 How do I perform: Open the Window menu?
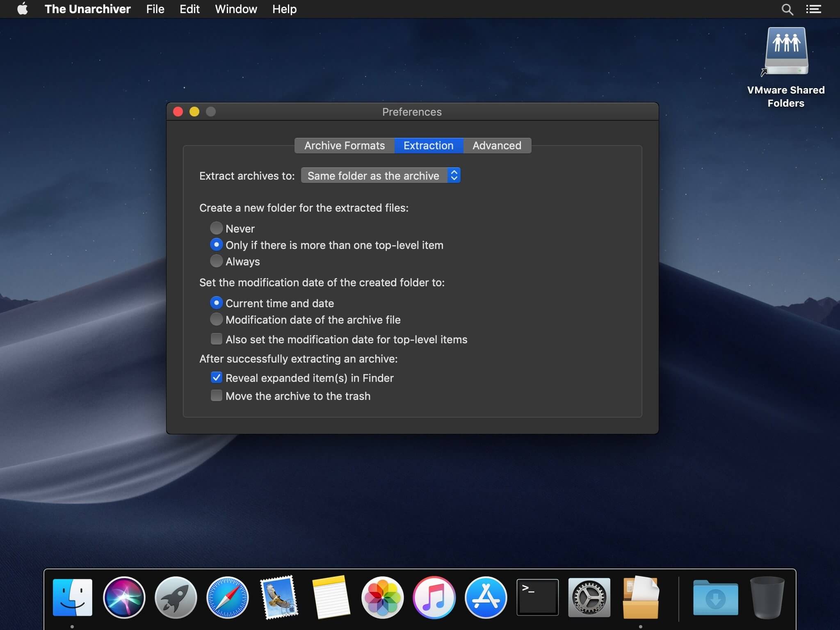click(x=236, y=9)
